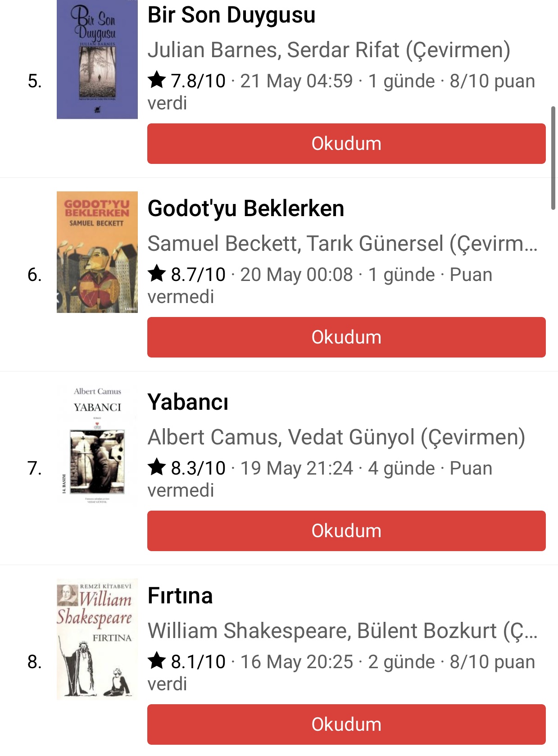This screenshot has width=558, height=756.
Task: Open authors Albert Camus, Vedat Günyol
Action: point(336,437)
